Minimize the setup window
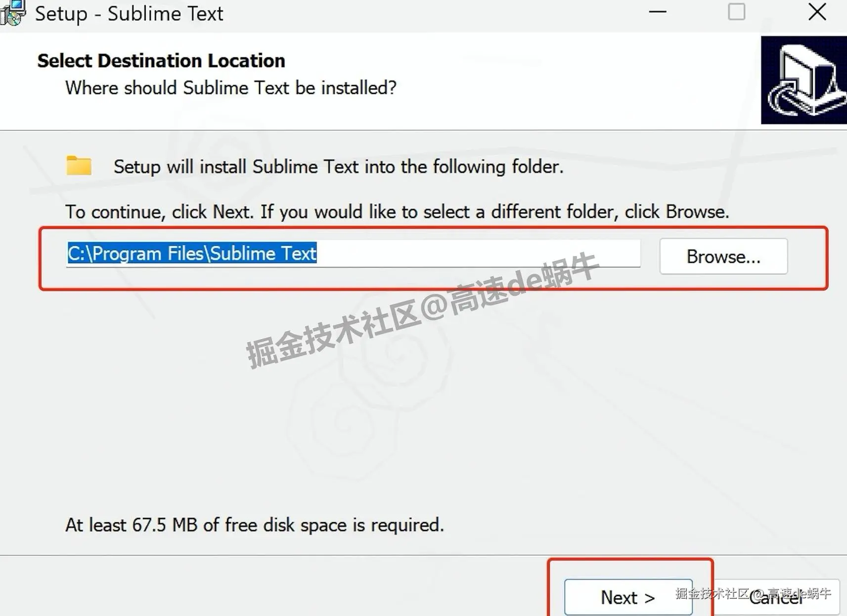 click(658, 12)
